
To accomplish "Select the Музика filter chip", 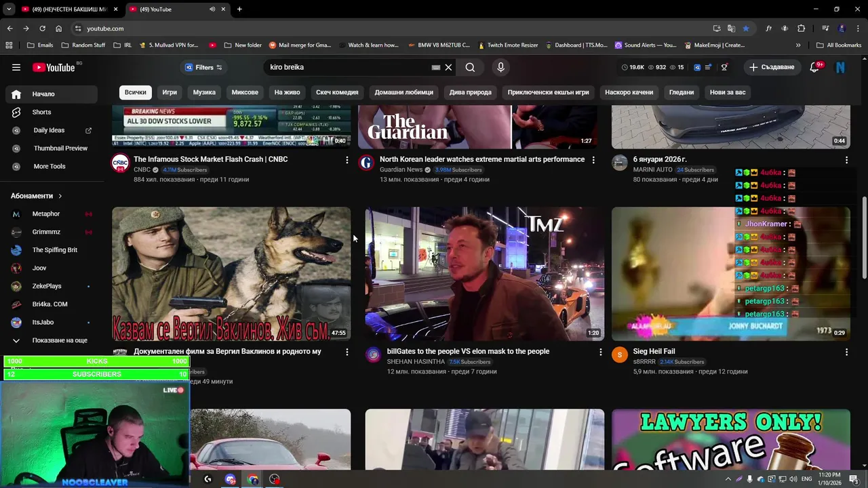I will tap(204, 92).
